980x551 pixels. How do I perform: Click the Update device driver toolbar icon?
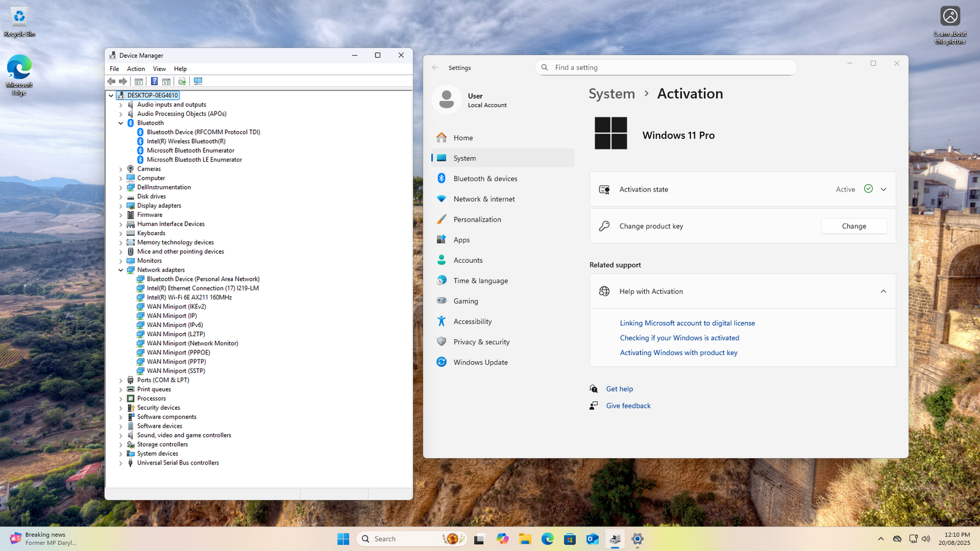point(182,81)
